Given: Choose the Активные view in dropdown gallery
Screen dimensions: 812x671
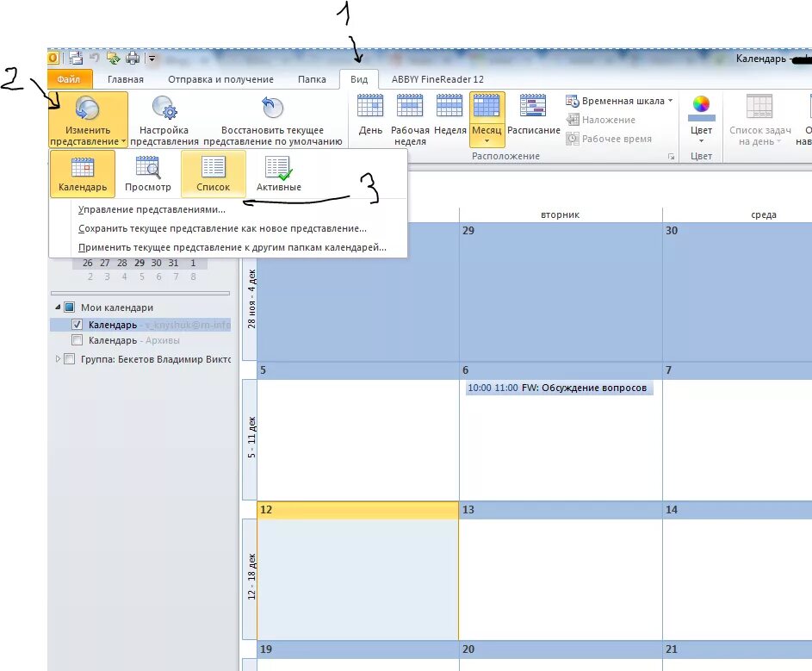Looking at the screenshot, I should click(x=279, y=174).
